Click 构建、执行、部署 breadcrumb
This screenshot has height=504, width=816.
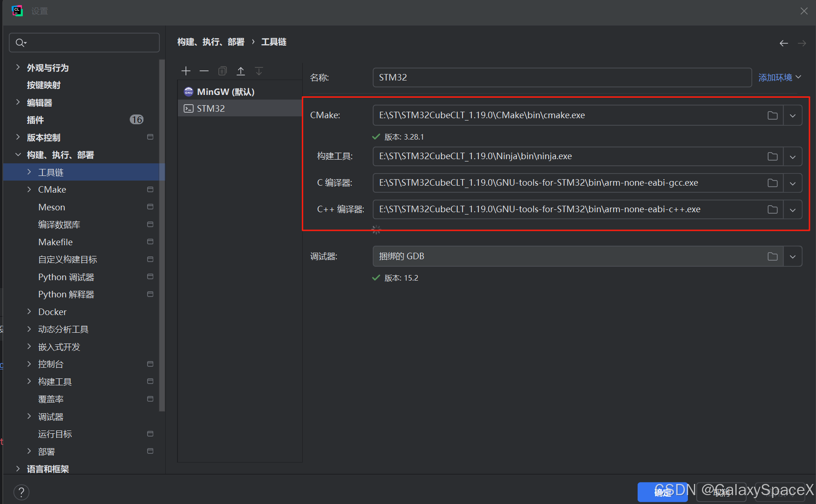click(x=211, y=42)
